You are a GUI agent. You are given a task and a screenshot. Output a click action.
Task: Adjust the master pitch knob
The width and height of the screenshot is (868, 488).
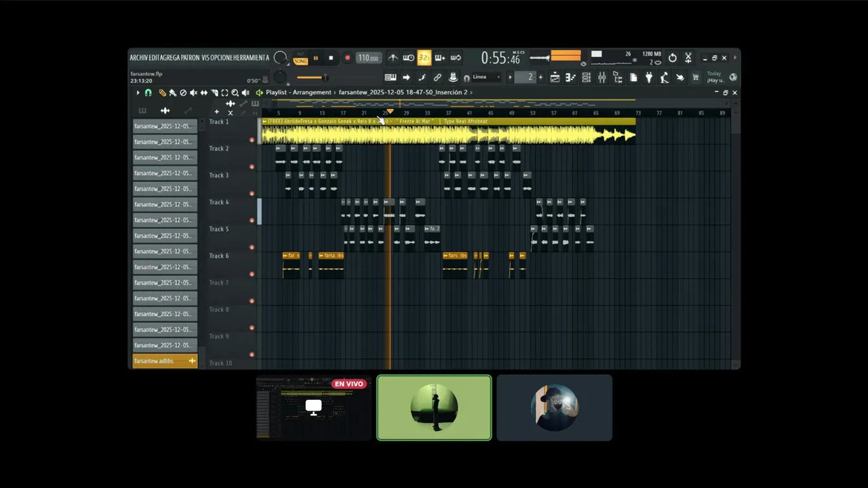280,77
